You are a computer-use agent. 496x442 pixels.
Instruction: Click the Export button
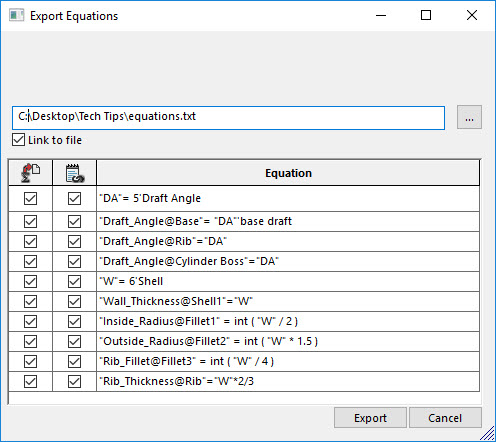(370, 418)
